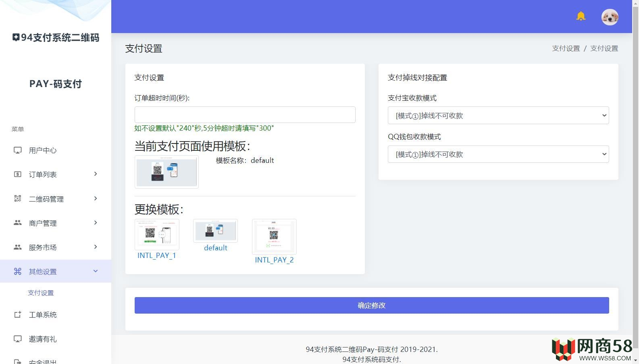Expand the 二维码管理 submenu chevron
This screenshot has height=364, width=639.
pyautogui.click(x=96, y=198)
